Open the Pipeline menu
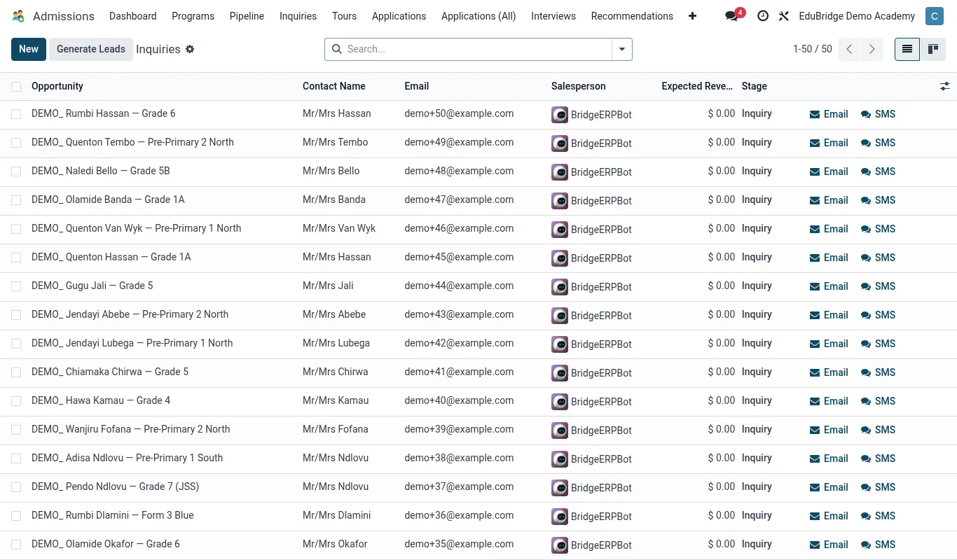 tap(247, 15)
